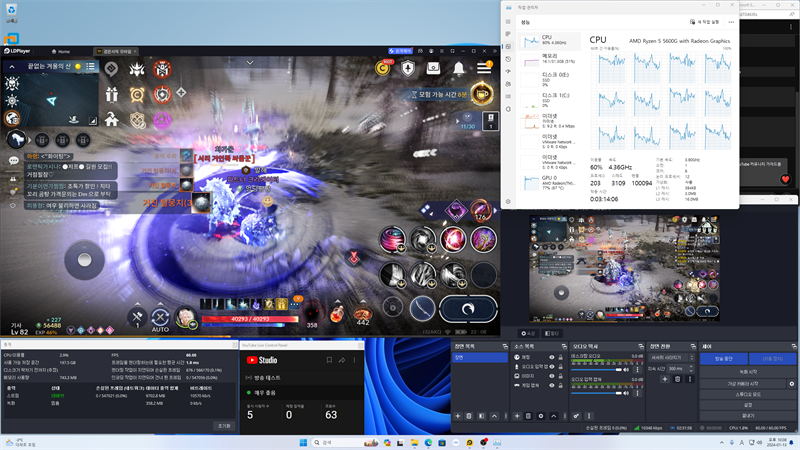Remove selected source in OBS sources panel
This screenshot has width=800, height=450.
pyautogui.click(x=528, y=416)
